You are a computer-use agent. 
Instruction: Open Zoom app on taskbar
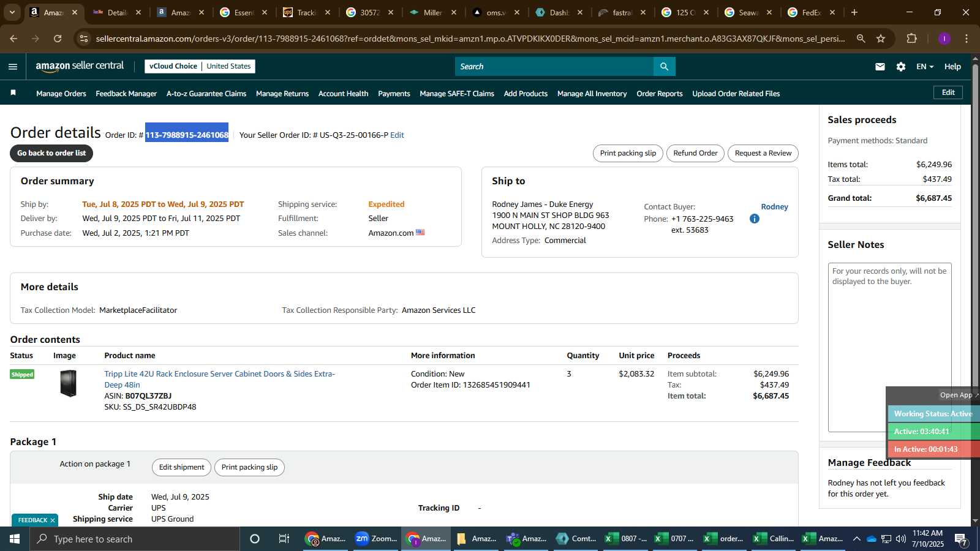376,539
